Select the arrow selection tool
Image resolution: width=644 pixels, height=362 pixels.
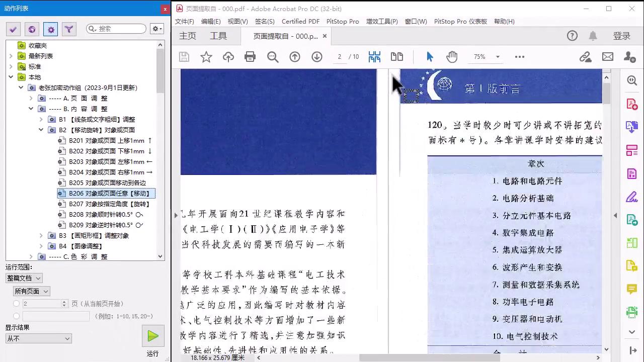click(429, 56)
